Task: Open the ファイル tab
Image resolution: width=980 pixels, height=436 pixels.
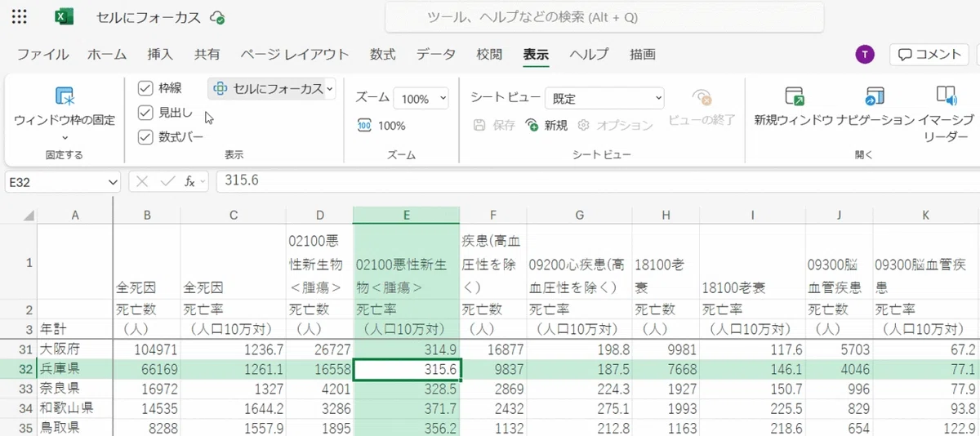Action: pyautogui.click(x=43, y=55)
